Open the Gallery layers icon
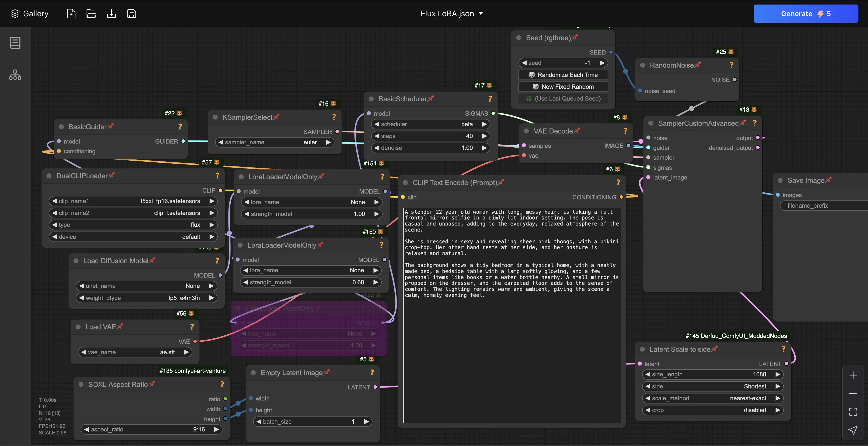Screen dimensions: 868x446 coord(15,14)
